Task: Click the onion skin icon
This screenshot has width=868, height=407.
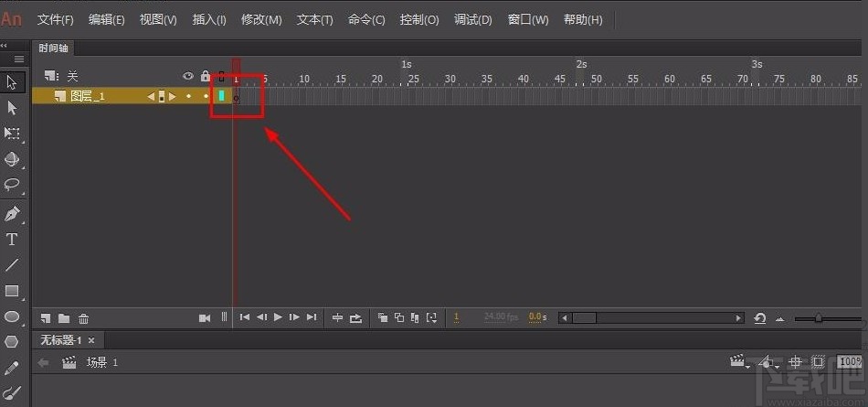Action: click(x=383, y=317)
